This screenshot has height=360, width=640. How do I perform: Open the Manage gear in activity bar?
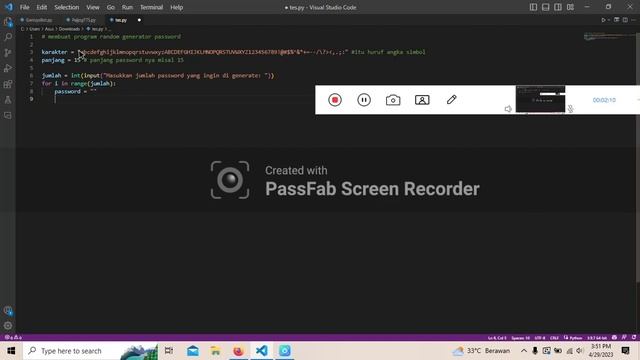pyautogui.click(x=8, y=326)
